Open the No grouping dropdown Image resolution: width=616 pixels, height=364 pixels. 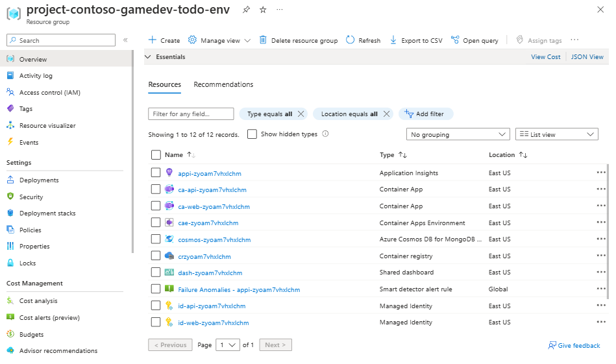458,134
